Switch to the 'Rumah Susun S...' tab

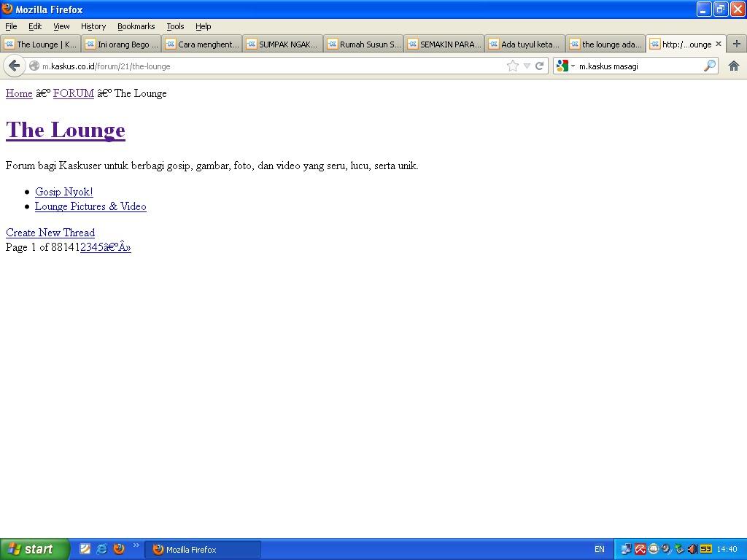(363, 44)
